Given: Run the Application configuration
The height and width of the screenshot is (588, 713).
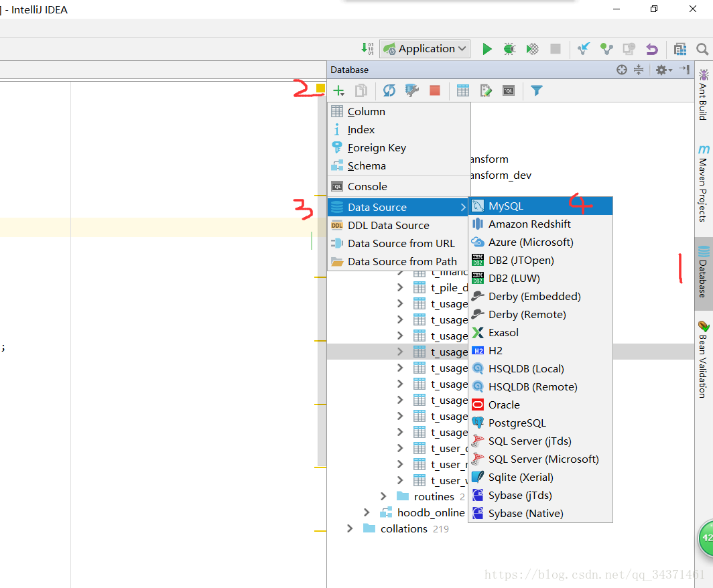Looking at the screenshot, I should click(487, 49).
